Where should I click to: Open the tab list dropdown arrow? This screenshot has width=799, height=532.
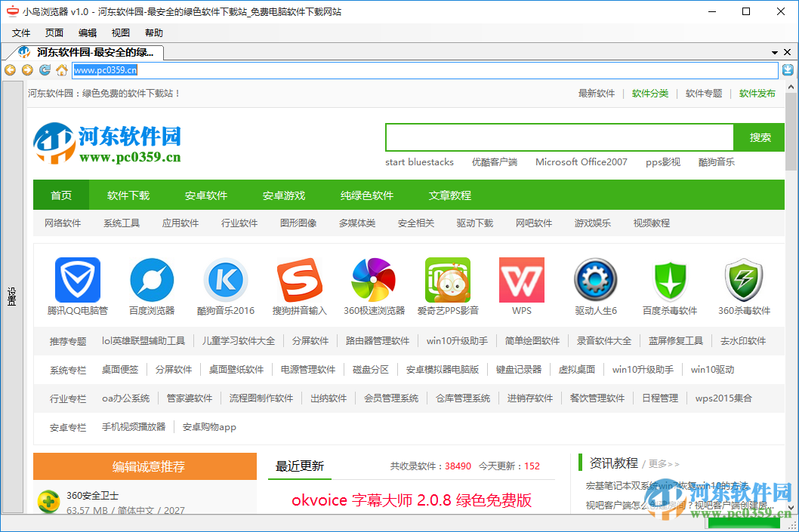click(775, 52)
